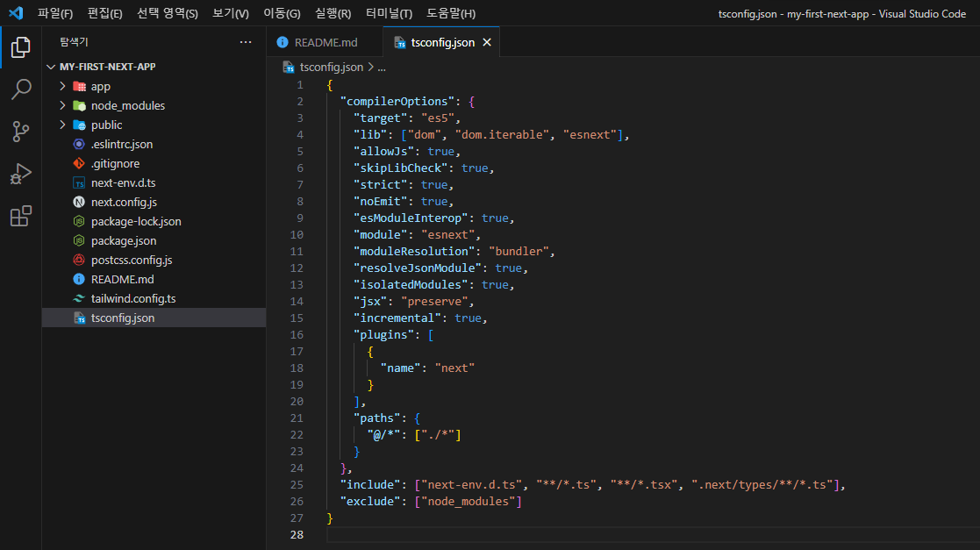Select tsconfig.json in explorer list
The image size is (980, 550).
tap(154, 318)
